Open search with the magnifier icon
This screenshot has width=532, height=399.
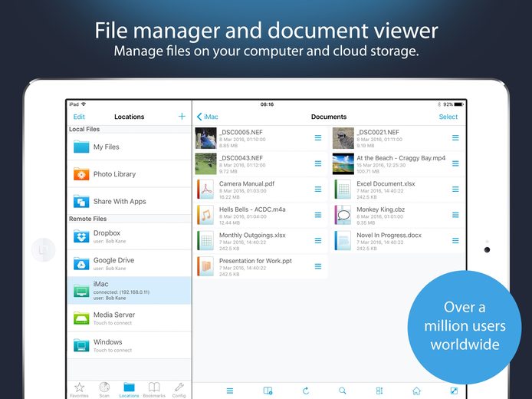click(x=343, y=391)
